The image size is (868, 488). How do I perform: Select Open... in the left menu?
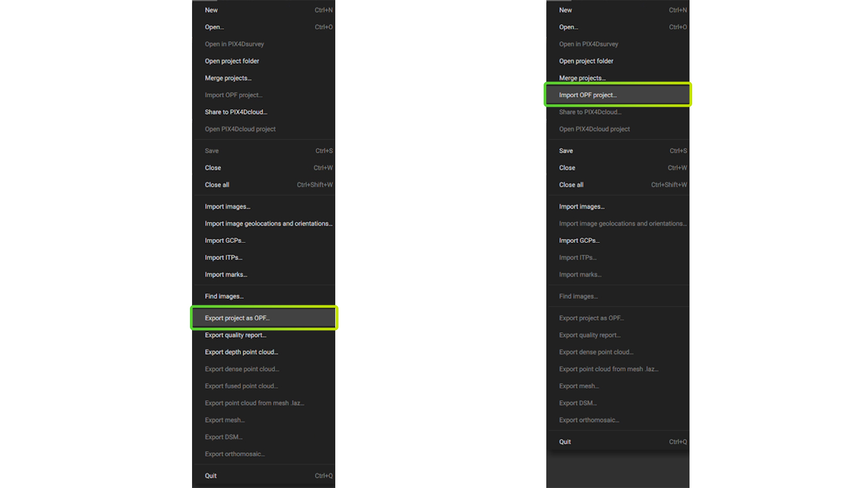click(264, 27)
